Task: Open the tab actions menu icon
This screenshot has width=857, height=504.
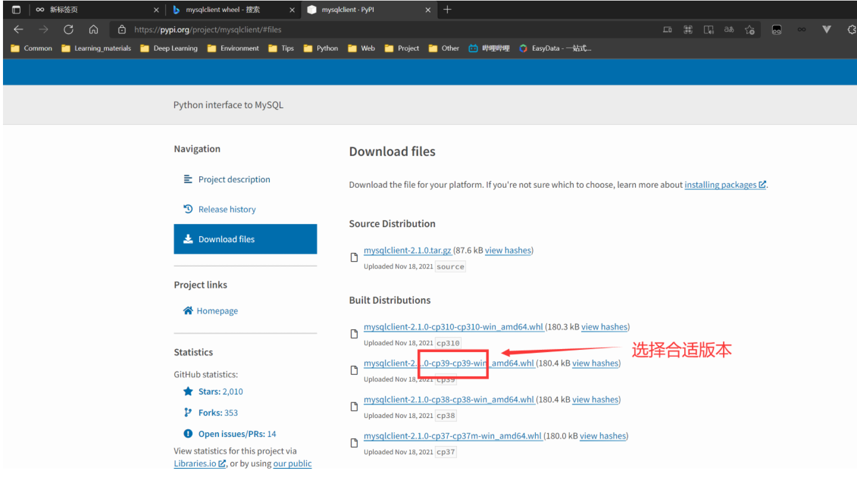Action: pos(16,10)
